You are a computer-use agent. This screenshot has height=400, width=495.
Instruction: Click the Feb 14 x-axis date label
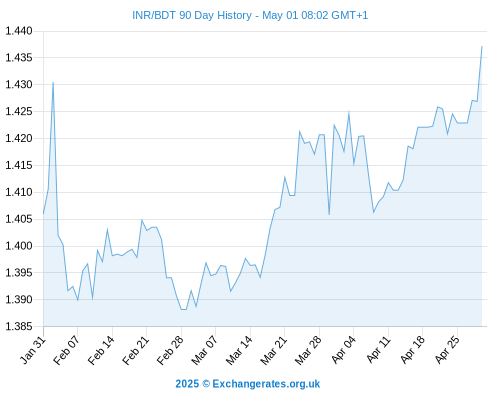101,350
